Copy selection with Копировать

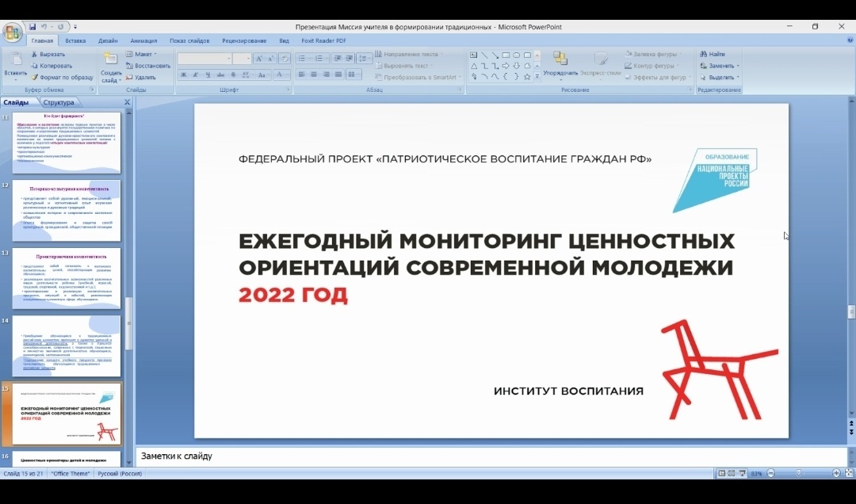(x=52, y=66)
